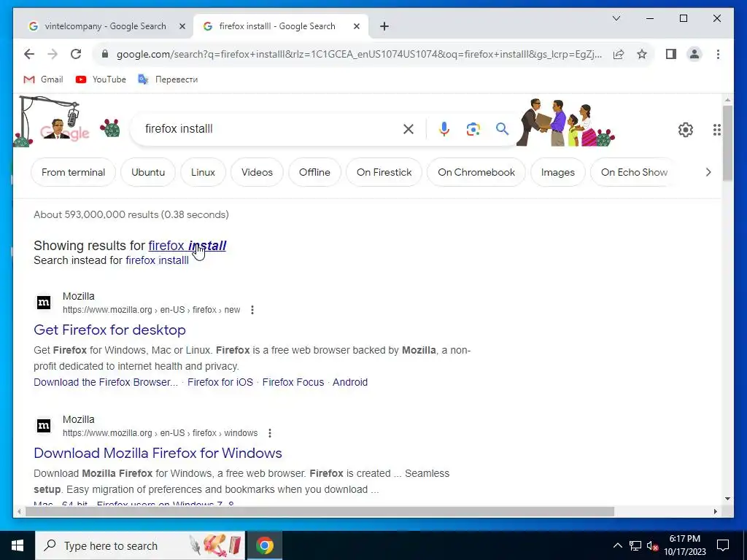The height and width of the screenshot is (560, 747).
Task: Click Mozilla favicon of first result
Action: click(44, 303)
